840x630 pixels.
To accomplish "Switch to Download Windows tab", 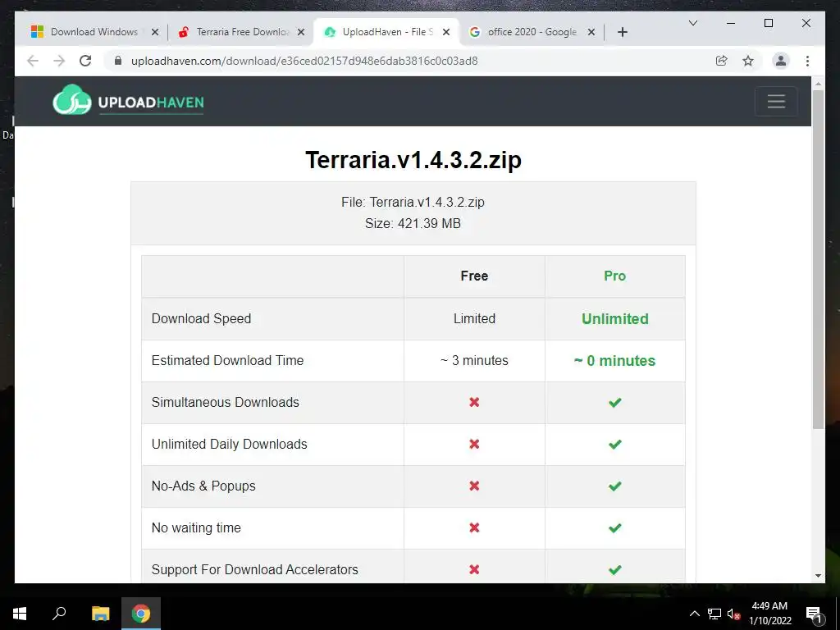I will (x=94, y=32).
